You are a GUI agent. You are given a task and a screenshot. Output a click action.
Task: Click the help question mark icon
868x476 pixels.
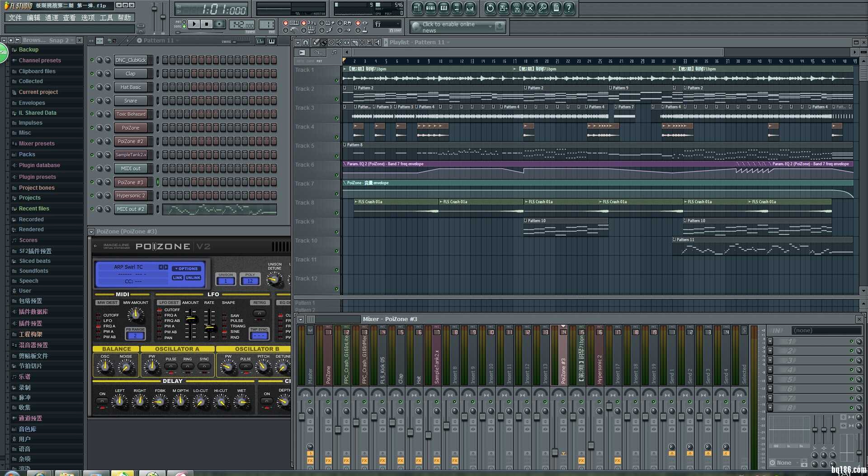pyautogui.click(x=569, y=8)
